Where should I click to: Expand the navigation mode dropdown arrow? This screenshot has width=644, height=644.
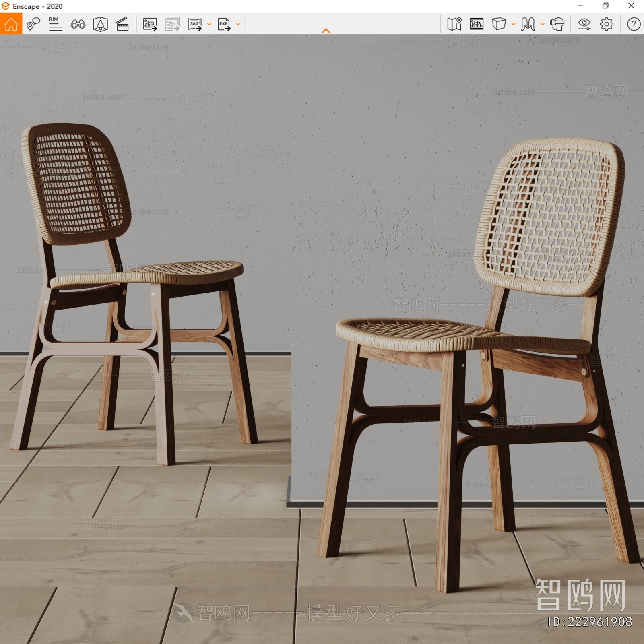543,24
